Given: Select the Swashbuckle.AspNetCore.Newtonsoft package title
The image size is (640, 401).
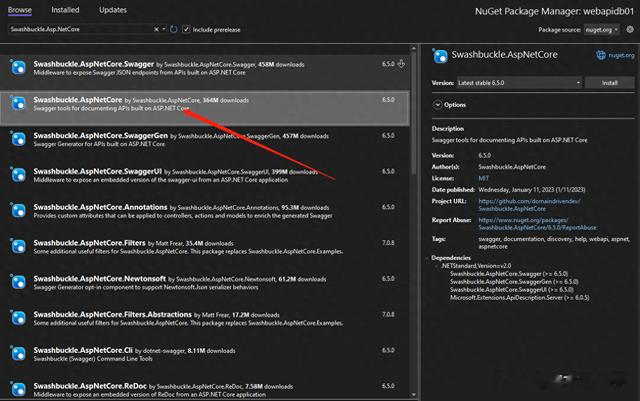Looking at the screenshot, I should click(x=100, y=278).
